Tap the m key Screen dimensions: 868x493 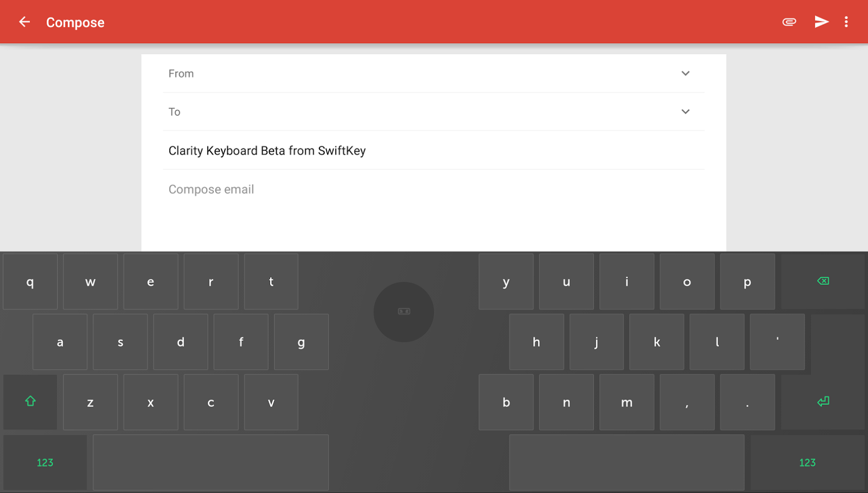pyautogui.click(x=627, y=402)
